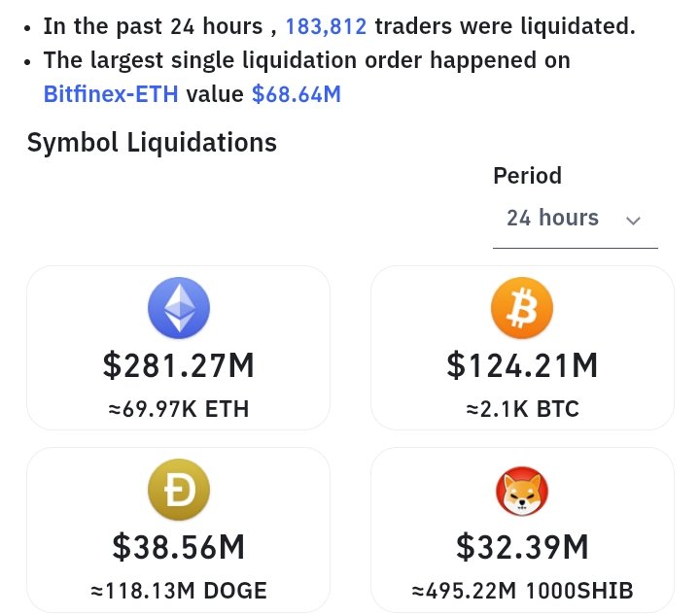Click the ≈118.13M DOGE quantity text
The image size is (700, 616).
178,590
